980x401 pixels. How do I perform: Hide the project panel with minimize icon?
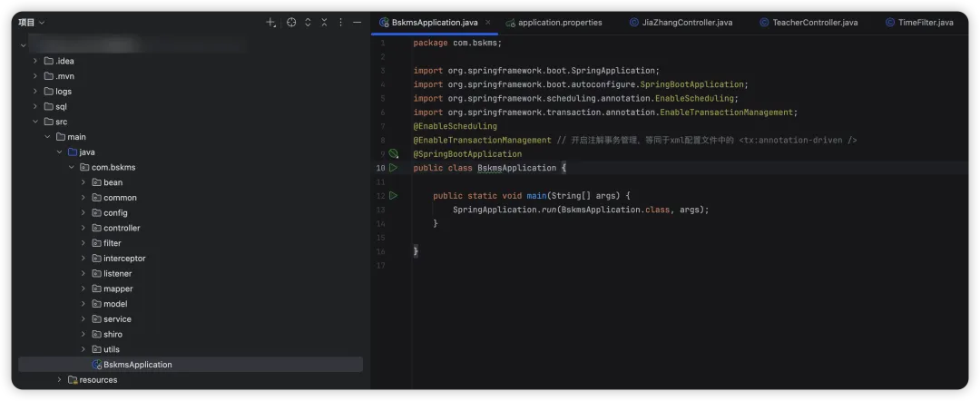click(x=357, y=23)
